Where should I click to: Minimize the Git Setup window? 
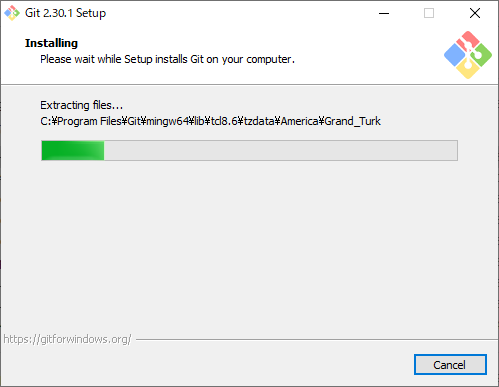tap(384, 13)
